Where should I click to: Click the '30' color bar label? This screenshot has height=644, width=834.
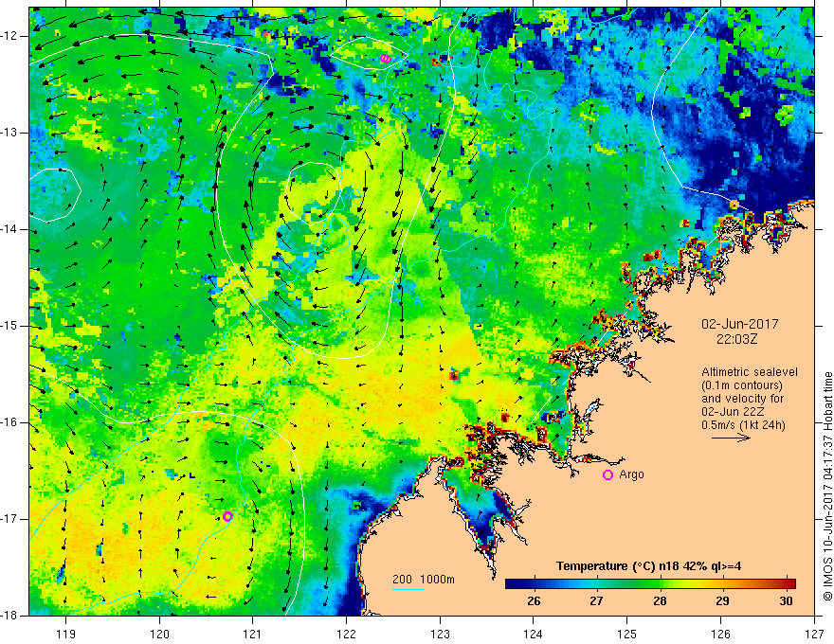click(786, 601)
